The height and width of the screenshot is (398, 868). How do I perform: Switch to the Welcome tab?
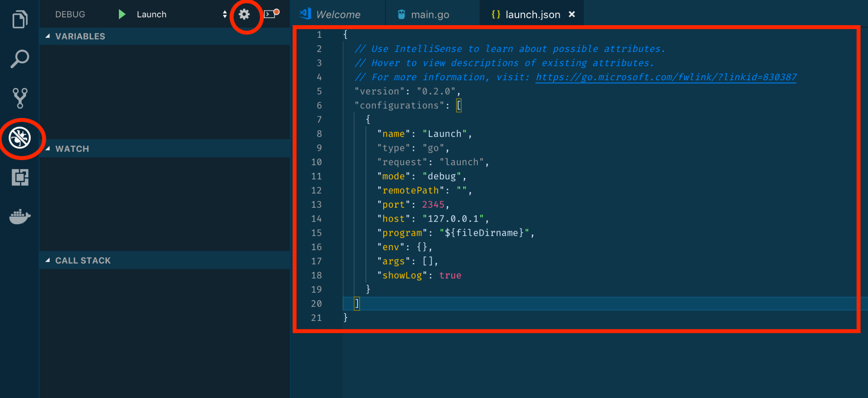click(339, 14)
